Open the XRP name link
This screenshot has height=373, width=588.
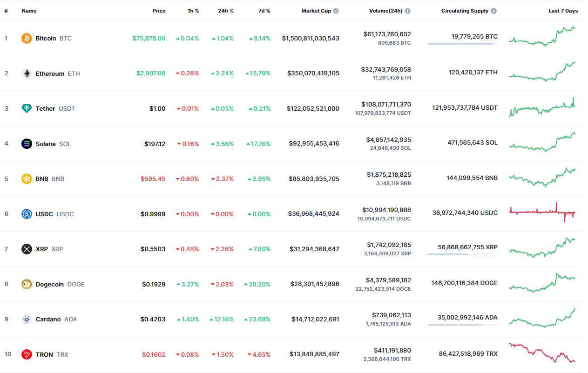(49, 249)
